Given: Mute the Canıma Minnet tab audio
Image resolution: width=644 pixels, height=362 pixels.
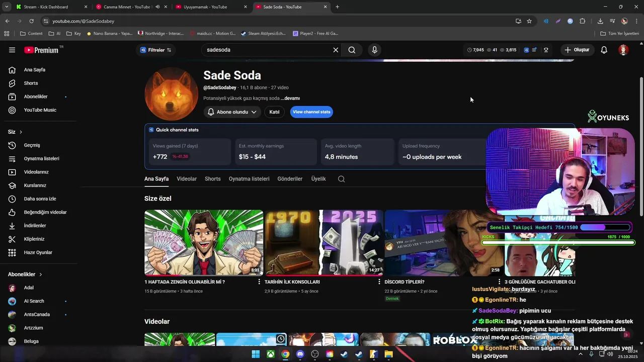Looking at the screenshot, I should [x=157, y=7].
